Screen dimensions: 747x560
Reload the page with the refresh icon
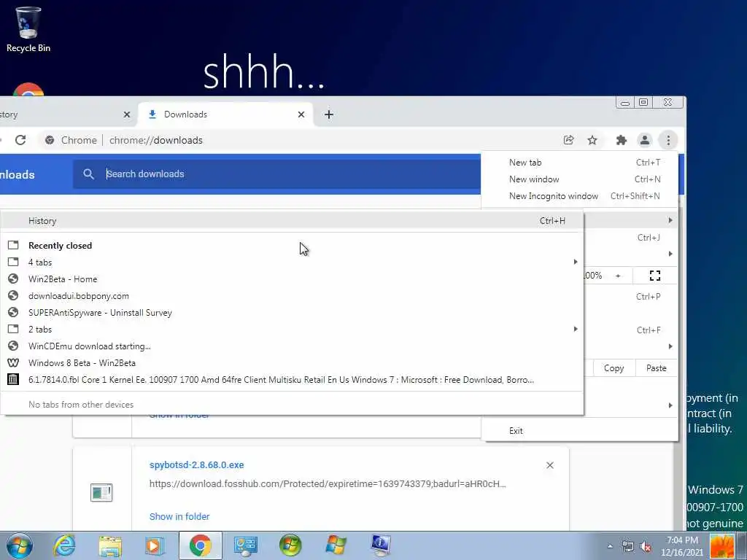pyautogui.click(x=20, y=140)
